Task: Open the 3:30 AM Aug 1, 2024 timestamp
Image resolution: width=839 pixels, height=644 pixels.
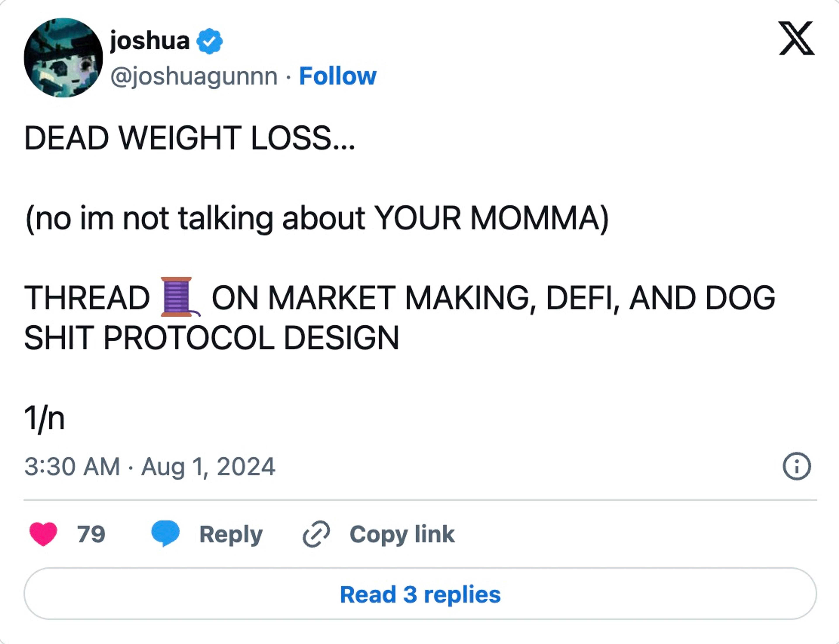Action: coord(150,466)
